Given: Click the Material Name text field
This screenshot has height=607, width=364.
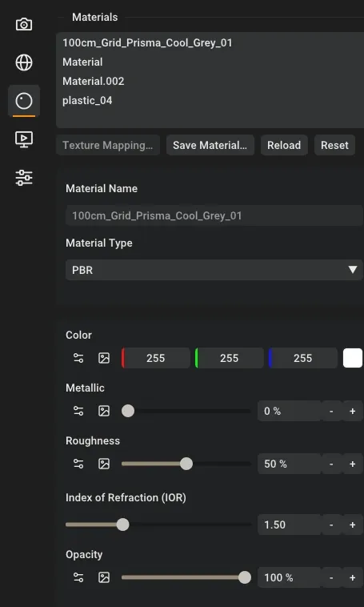Looking at the screenshot, I should pos(214,215).
